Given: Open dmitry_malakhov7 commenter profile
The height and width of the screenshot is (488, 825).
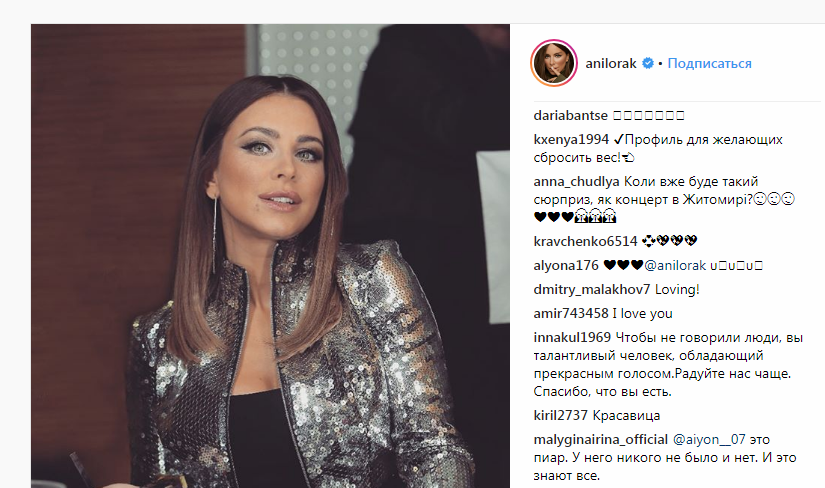Looking at the screenshot, I should coord(592,290).
